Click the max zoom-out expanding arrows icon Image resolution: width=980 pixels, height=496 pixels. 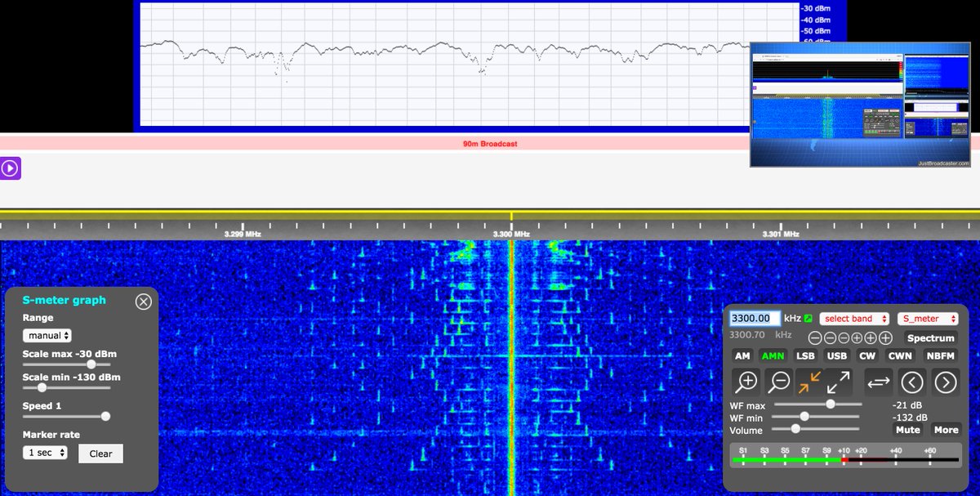click(x=839, y=382)
